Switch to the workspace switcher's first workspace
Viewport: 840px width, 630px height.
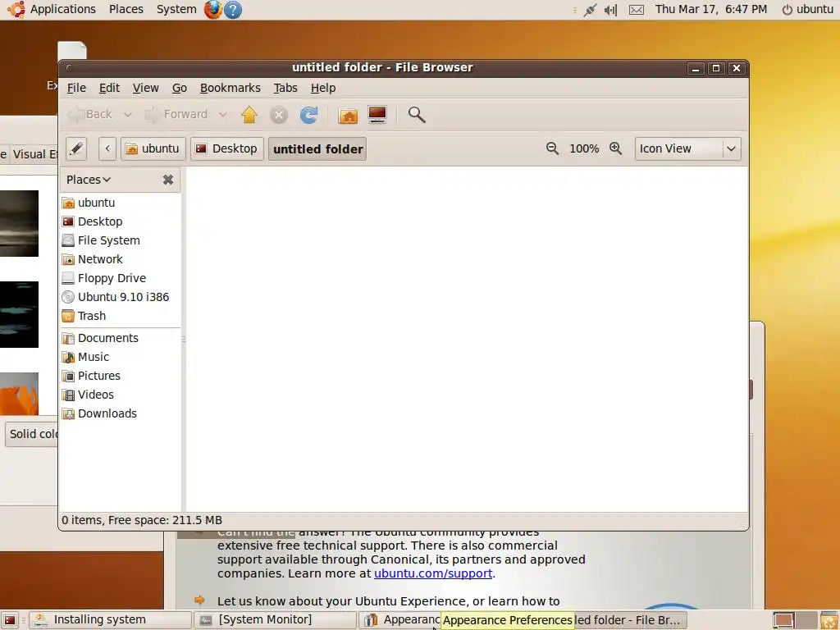pyautogui.click(x=783, y=620)
